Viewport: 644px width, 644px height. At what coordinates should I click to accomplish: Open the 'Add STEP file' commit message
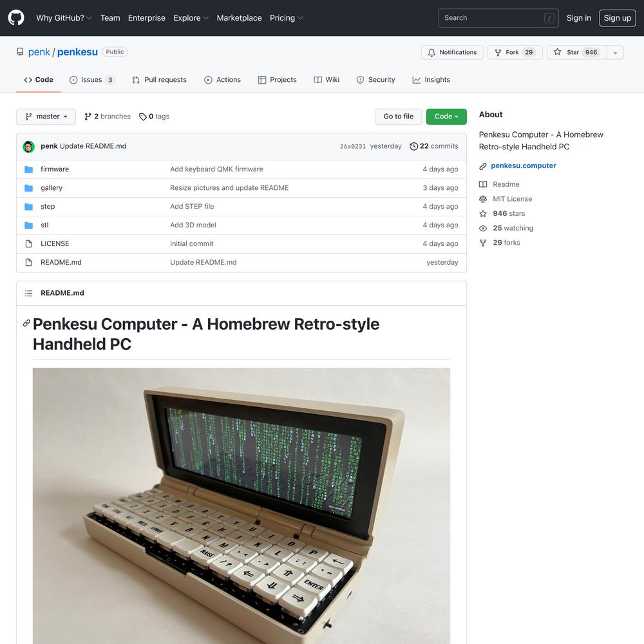[x=192, y=207]
